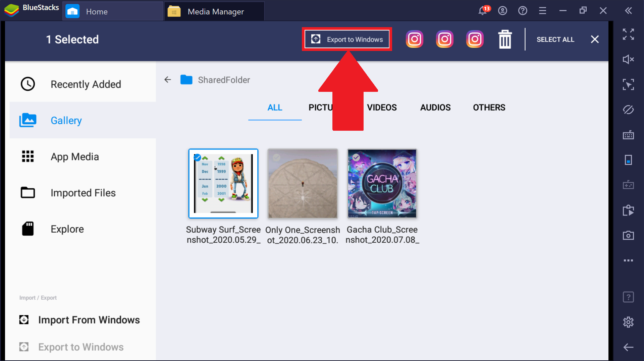Switch to the OTHERS tab
This screenshot has width=644, height=361.
pyautogui.click(x=489, y=108)
